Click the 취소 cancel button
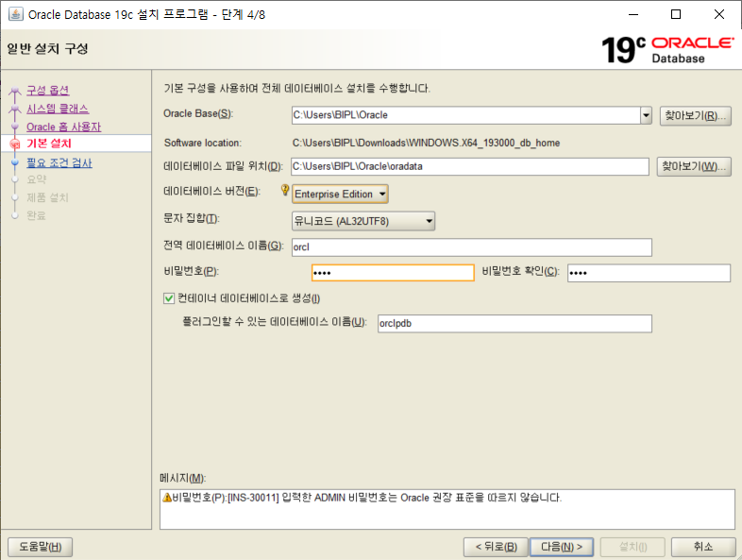The height and width of the screenshot is (560, 742). click(703, 547)
